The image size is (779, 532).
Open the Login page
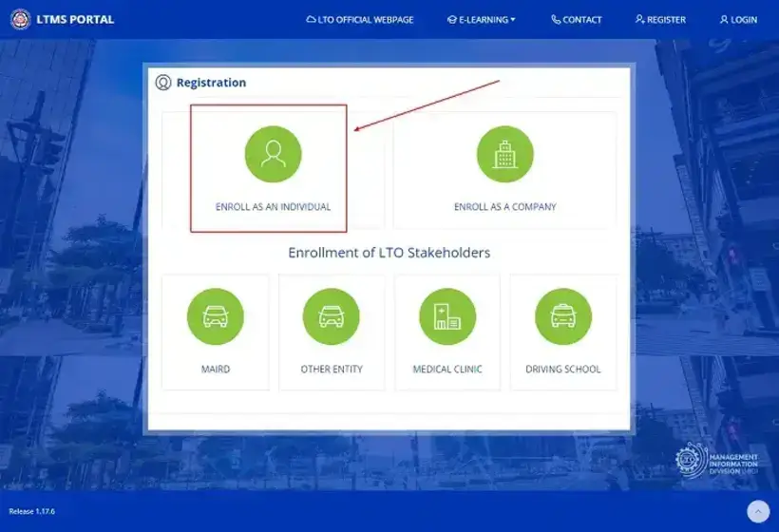[738, 20]
